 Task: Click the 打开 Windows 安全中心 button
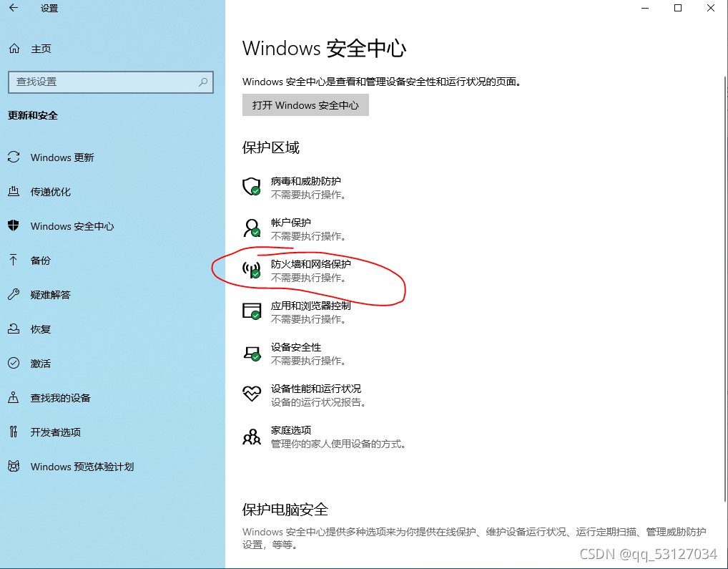tap(305, 105)
